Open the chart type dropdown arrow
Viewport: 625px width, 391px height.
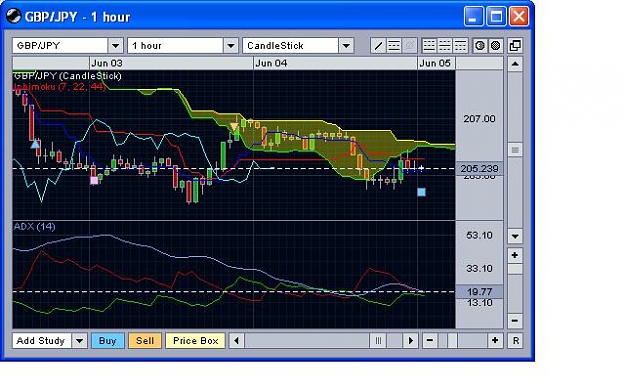[x=346, y=46]
